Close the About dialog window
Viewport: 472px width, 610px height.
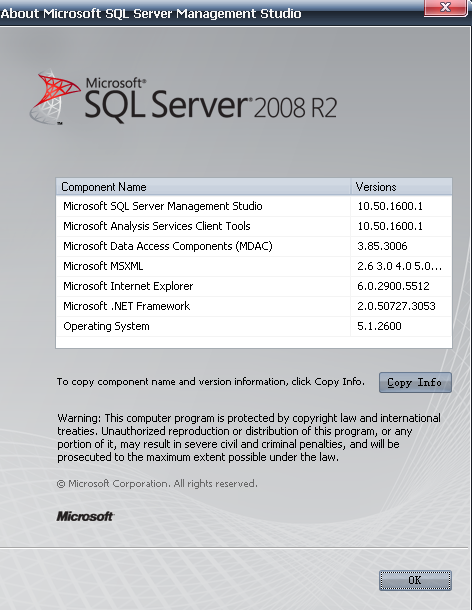(x=446, y=7)
